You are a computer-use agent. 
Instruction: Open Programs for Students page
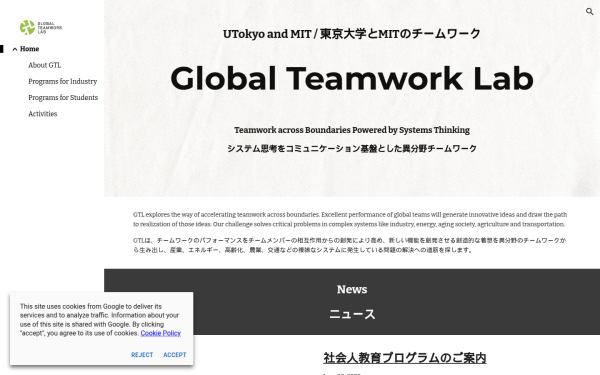pyautogui.click(x=63, y=98)
